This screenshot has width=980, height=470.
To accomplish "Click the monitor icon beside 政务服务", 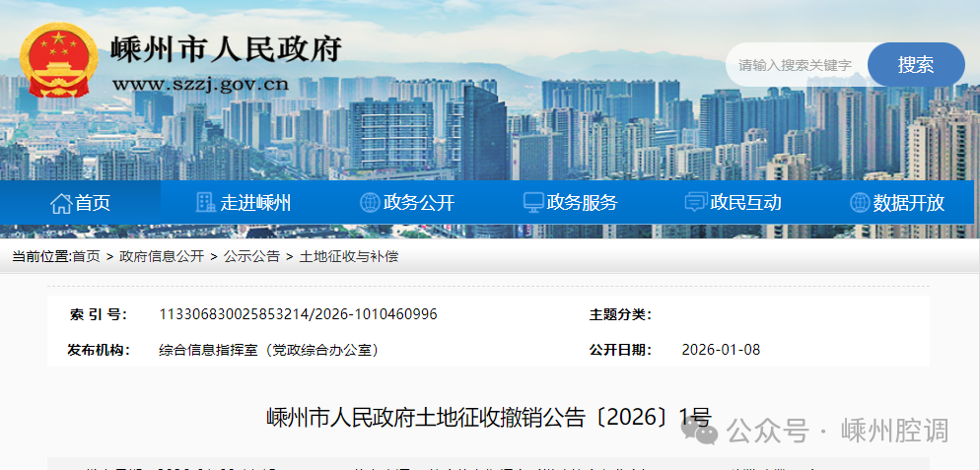I will (533, 203).
